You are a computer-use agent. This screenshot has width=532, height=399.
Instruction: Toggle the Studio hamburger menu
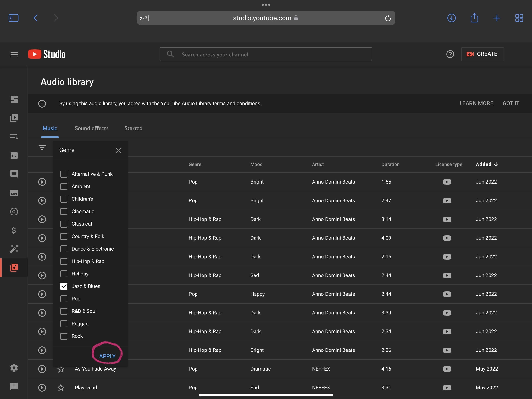(14, 54)
